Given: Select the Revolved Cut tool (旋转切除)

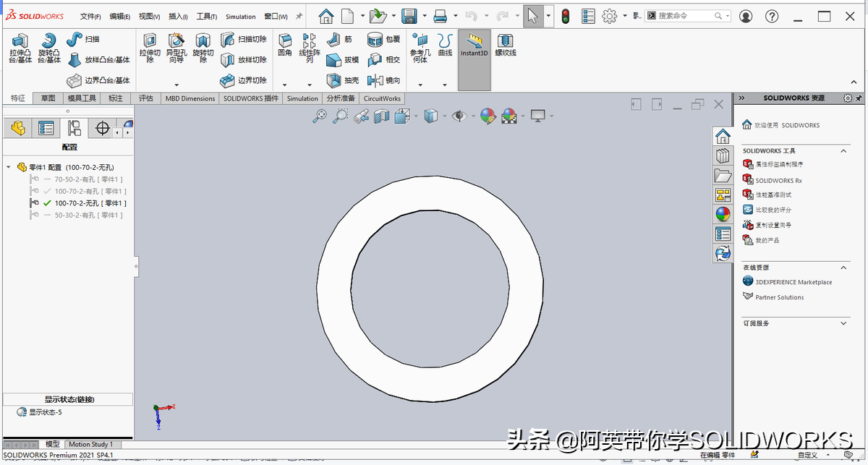Looking at the screenshot, I should pos(203,48).
